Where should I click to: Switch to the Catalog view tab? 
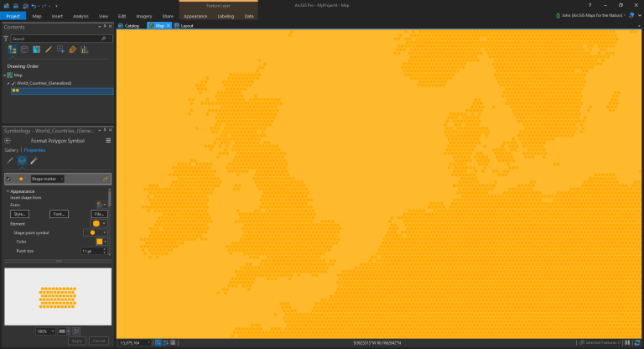pos(129,25)
